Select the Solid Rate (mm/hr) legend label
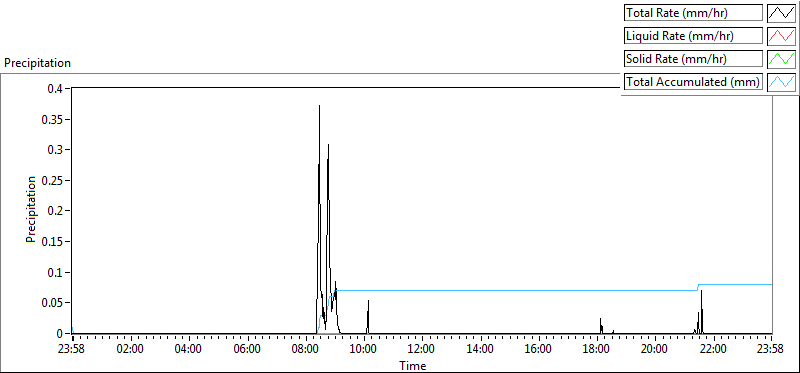 click(x=693, y=59)
